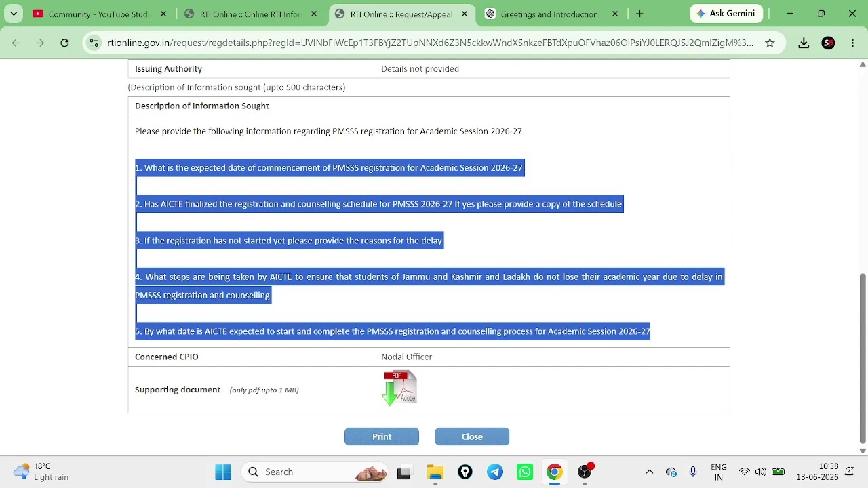Click the address bar URL

[430, 43]
